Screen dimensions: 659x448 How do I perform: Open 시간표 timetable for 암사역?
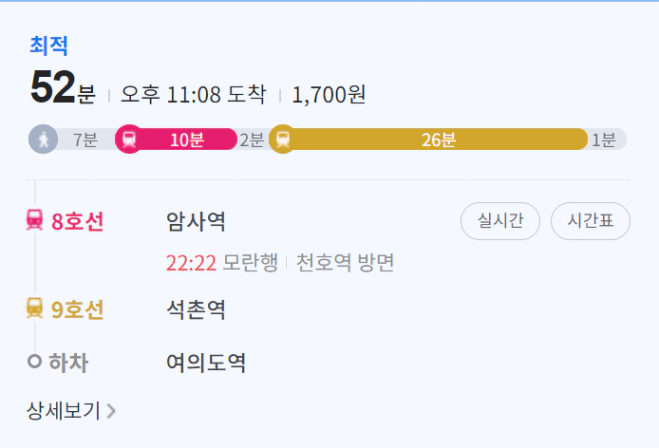tap(590, 221)
